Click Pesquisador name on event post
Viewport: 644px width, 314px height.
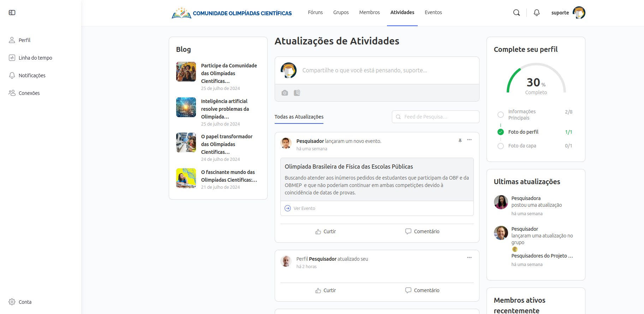tap(310, 141)
